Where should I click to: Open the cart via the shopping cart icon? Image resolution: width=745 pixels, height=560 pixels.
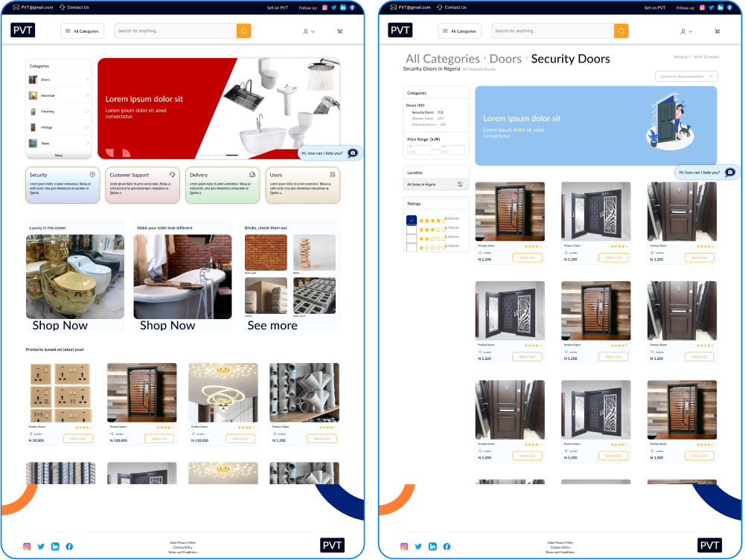coord(340,31)
